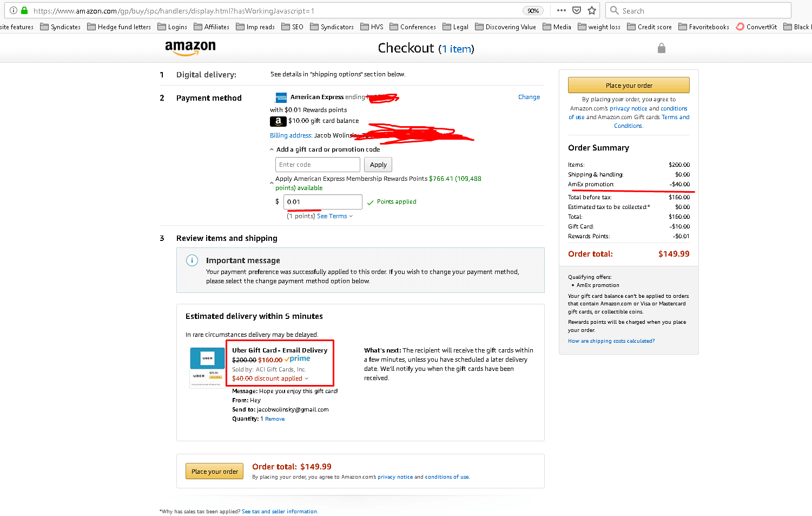Open the page actions three-dot menu

coord(562,10)
